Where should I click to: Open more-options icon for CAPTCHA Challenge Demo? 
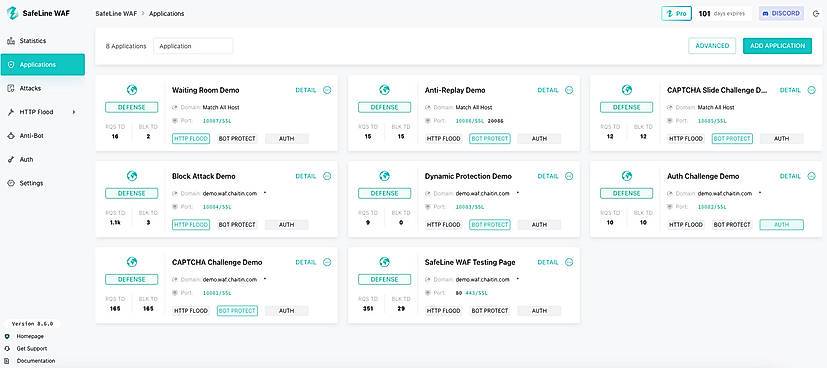tap(326, 262)
